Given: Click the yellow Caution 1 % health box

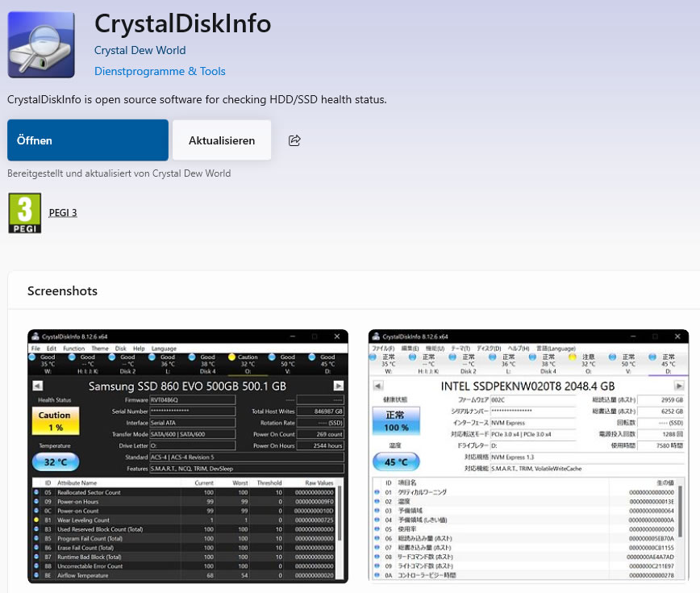Looking at the screenshot, I should 55,421.
